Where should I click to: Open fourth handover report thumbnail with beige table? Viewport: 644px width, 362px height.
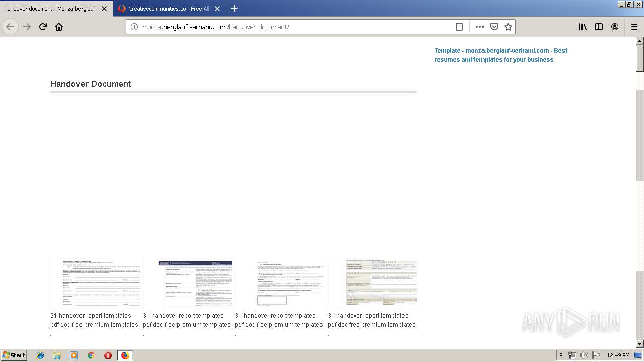point(372,283)
